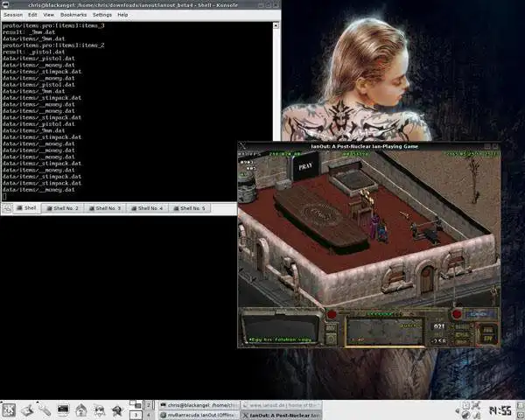525x420 pixels.
Task: Launch the terminal icon in panel
Action: point(63,409)
